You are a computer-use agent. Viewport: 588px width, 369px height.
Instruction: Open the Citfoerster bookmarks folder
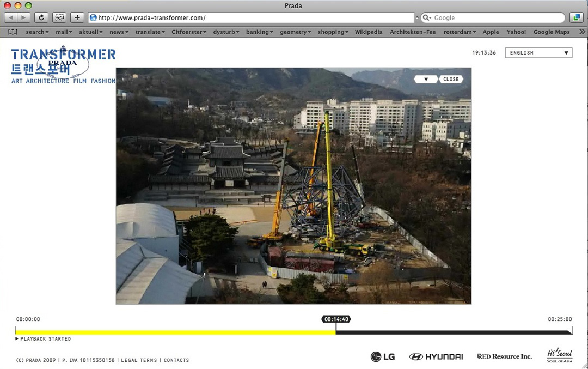189,32
